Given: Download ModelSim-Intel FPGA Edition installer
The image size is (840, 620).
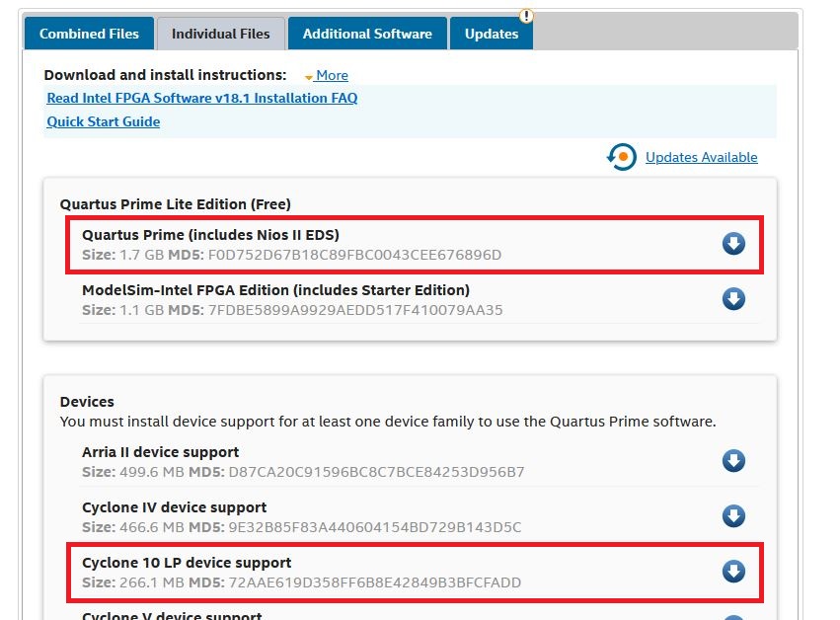Looking at the screenshot, I should click(x=732, y=299).
